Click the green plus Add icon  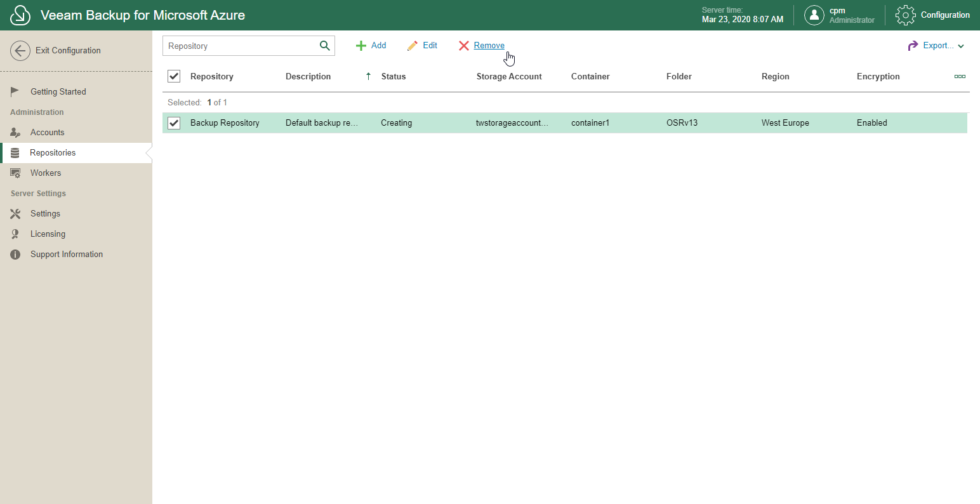click(x=361, y=46)
